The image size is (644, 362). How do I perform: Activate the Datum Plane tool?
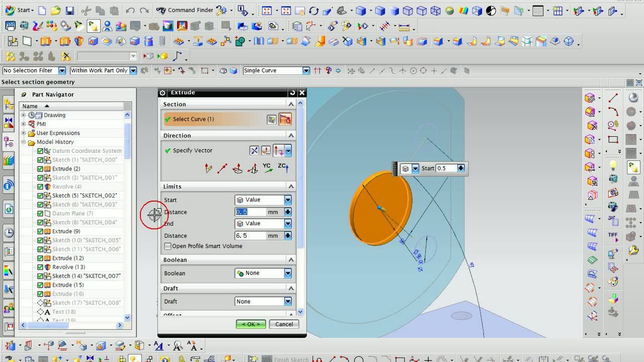click(x=26, y=41)
